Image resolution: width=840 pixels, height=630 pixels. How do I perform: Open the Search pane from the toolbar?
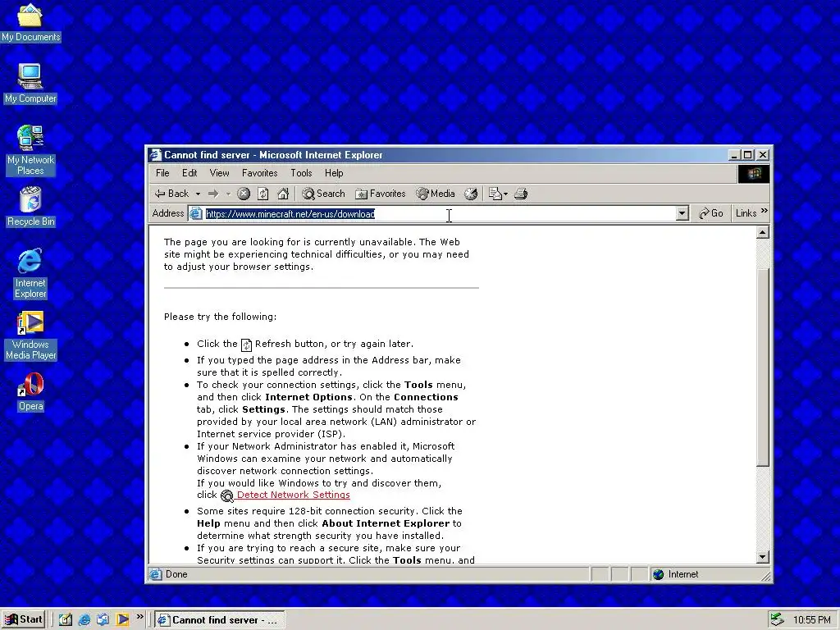coord(323,194)
